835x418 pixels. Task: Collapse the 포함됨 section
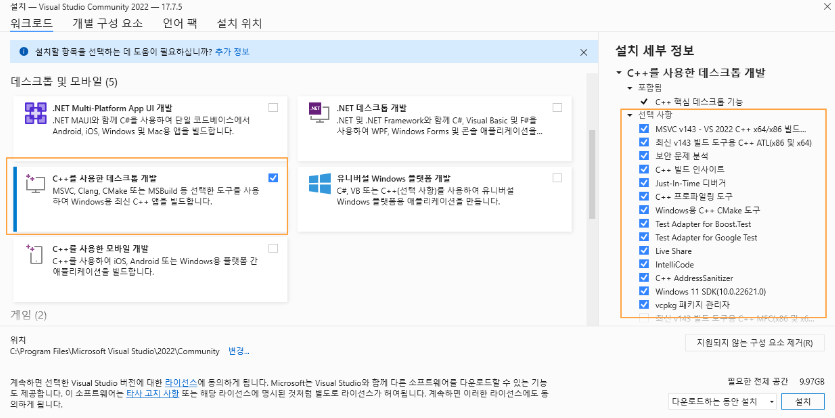(630, 87)
